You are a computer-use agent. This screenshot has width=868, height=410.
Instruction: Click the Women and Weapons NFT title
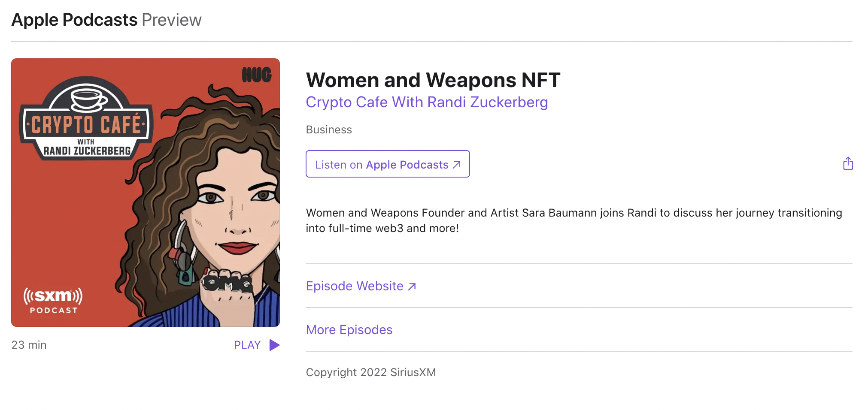point(433,80)
